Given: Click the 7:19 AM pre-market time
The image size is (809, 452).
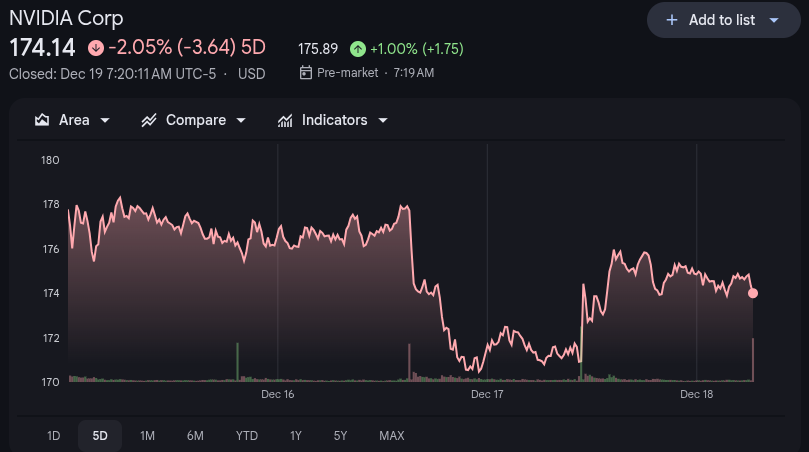Looking at the screenshot, I should (x=413, y=73).
